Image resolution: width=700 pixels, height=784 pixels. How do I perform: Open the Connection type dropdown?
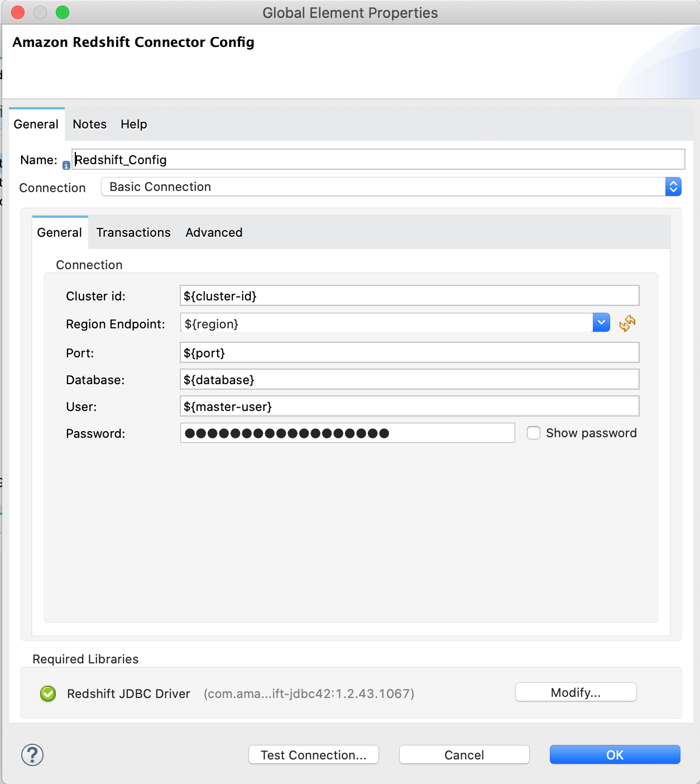[391, 187]
